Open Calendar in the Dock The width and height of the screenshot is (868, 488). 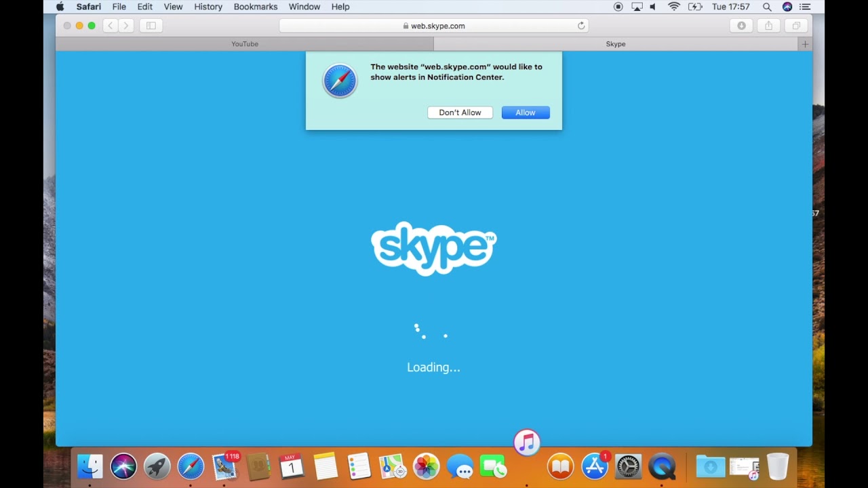pos(292,467)
